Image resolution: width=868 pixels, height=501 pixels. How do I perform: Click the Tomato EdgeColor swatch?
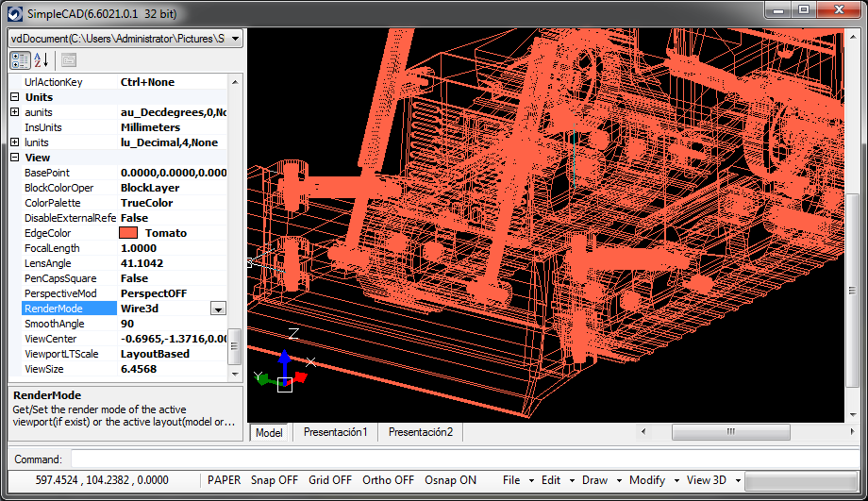(x=128, y=233)
